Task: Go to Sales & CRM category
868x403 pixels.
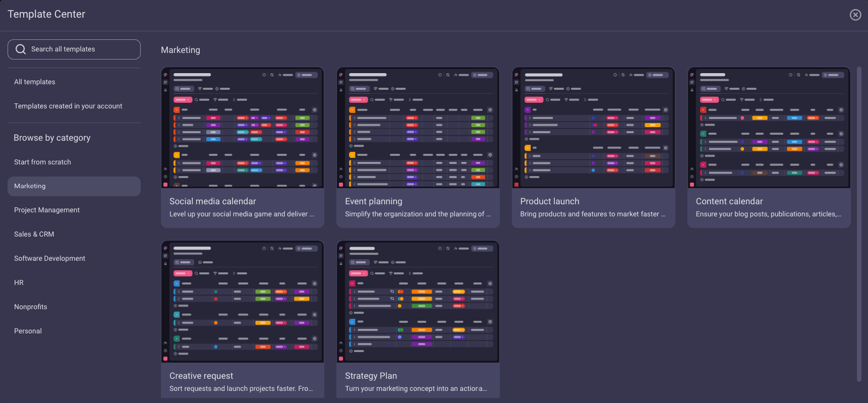Action: click(34, 234)
